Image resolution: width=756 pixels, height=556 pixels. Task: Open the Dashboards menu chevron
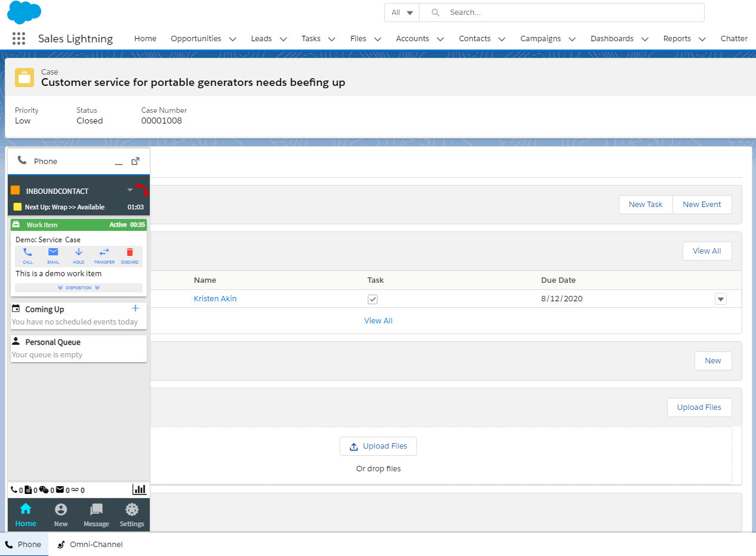(645, 39)
